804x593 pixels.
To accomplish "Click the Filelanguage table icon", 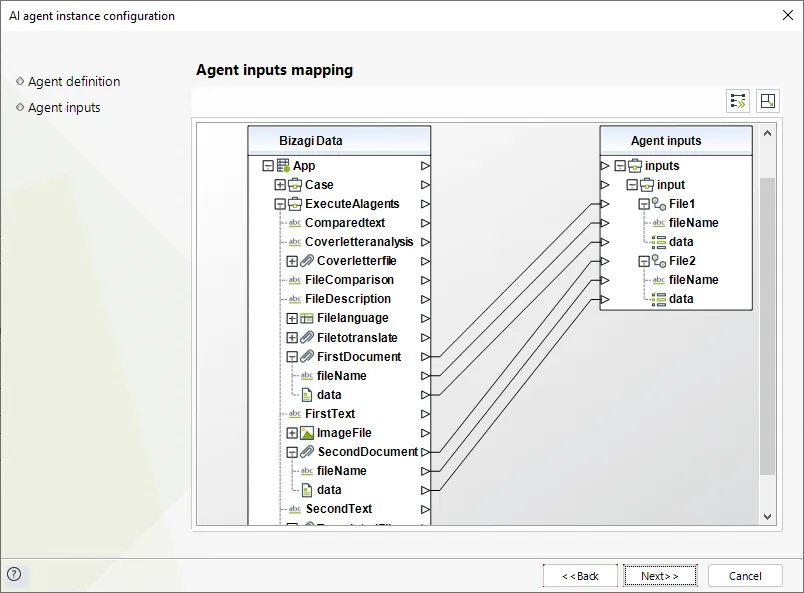I will click(x=307, y=318).
